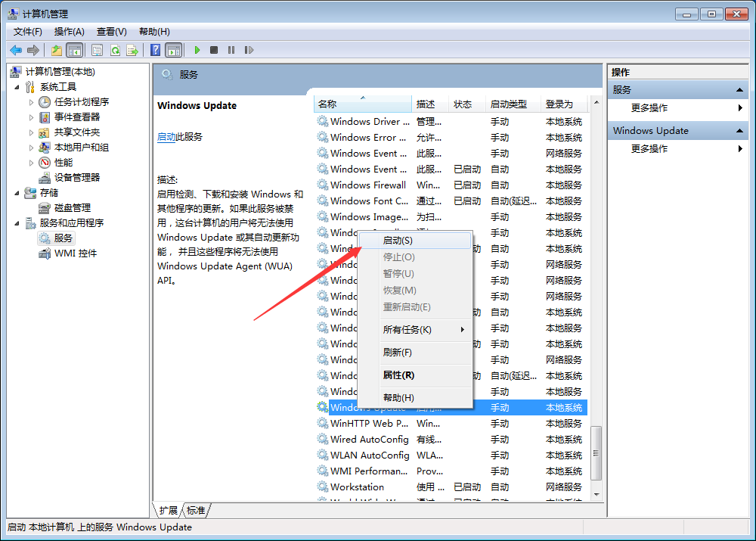Toggle Show/Hide Action Pane toolbar icon
This screenshot has width=756, height=541.
click(x=174, y=50)
